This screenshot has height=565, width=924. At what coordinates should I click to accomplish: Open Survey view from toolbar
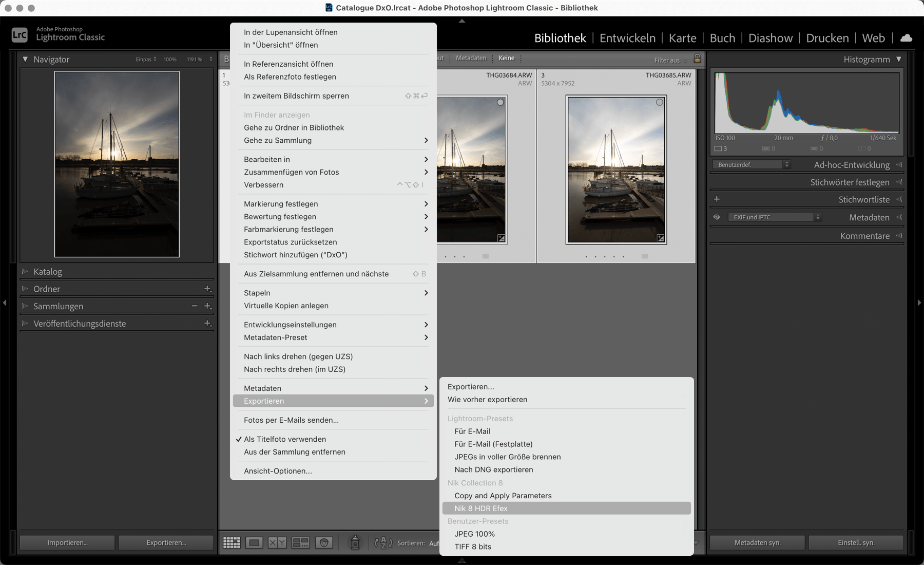point(300,542)
